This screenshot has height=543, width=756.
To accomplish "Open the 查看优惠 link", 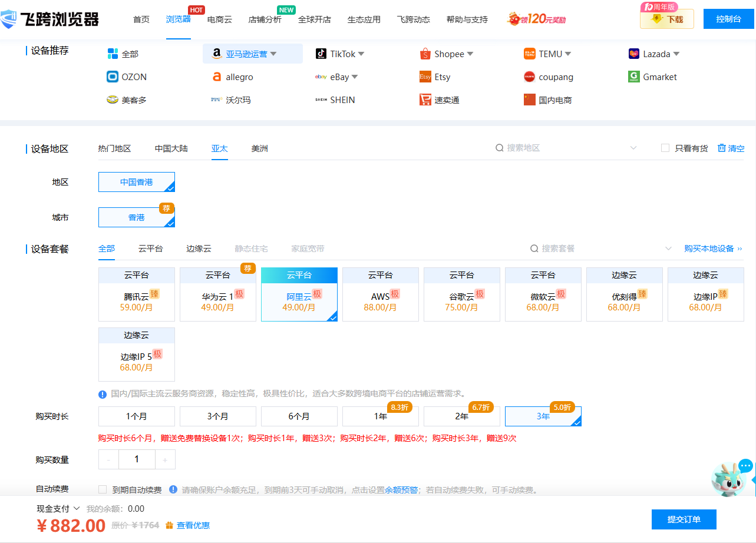I will (193, 525).
